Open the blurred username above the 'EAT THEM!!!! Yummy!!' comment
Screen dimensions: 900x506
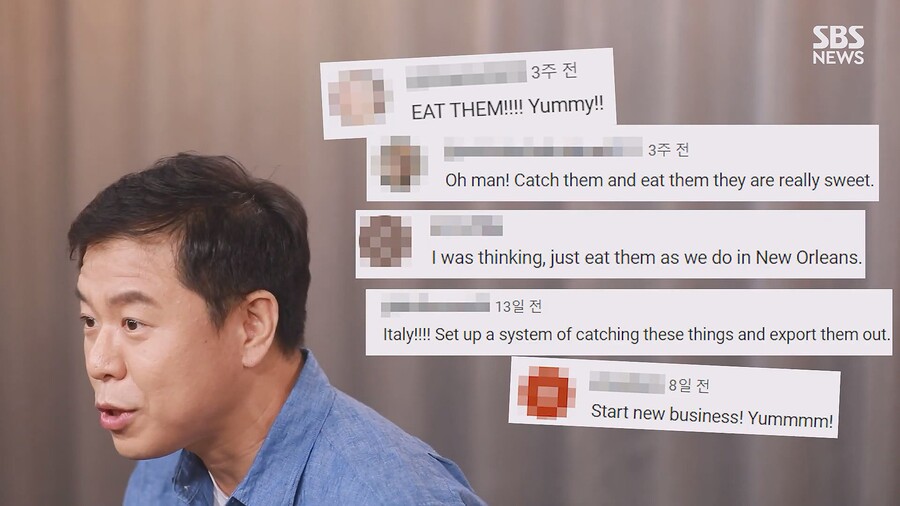pyautogui.click(x=466, y=75)
